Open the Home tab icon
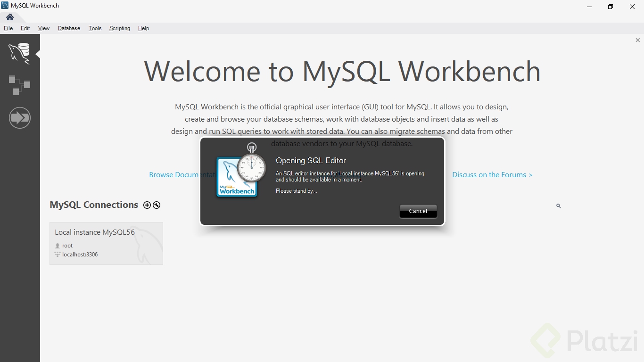 (10, 17)
